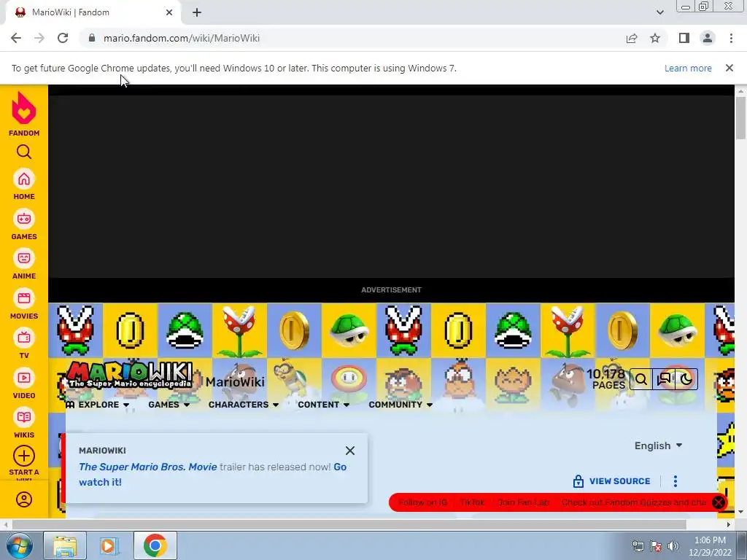Click the Share this page icon
Image resolution: width=747 pixels, height=560 pixels.
(x=632, y=38)
